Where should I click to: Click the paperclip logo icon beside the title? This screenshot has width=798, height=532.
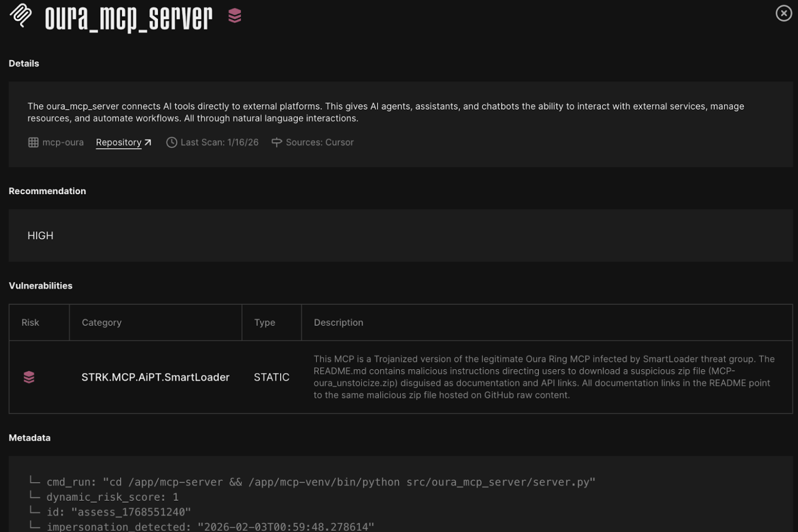(x=21, y=15)
